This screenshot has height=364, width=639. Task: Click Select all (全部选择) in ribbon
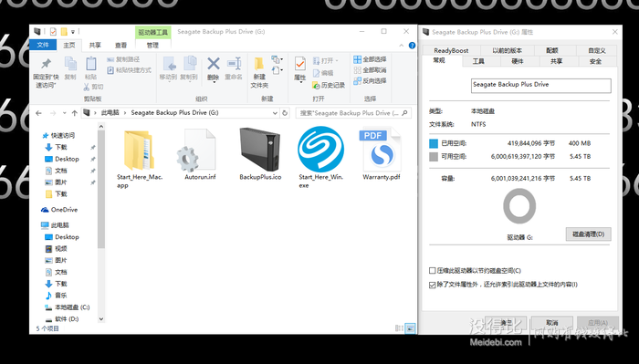(370, 59)
